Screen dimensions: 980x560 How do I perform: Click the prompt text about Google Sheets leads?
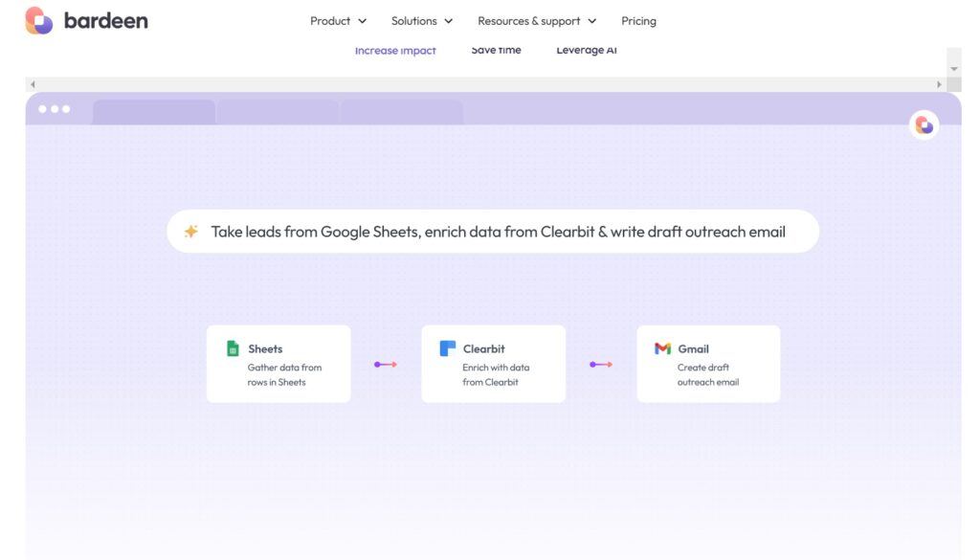pyautogui.click(x=498, y=232)
